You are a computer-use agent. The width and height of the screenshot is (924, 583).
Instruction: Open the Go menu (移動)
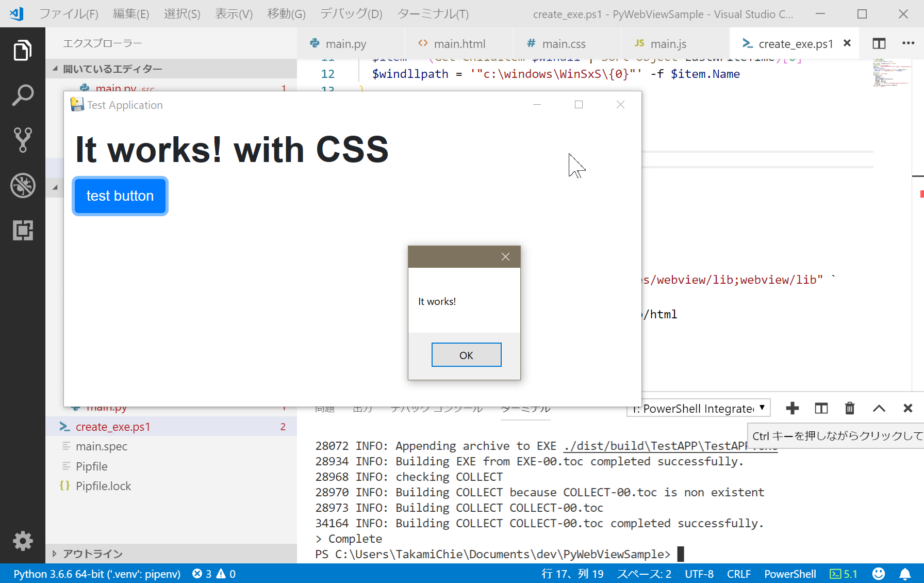point(286,14)
